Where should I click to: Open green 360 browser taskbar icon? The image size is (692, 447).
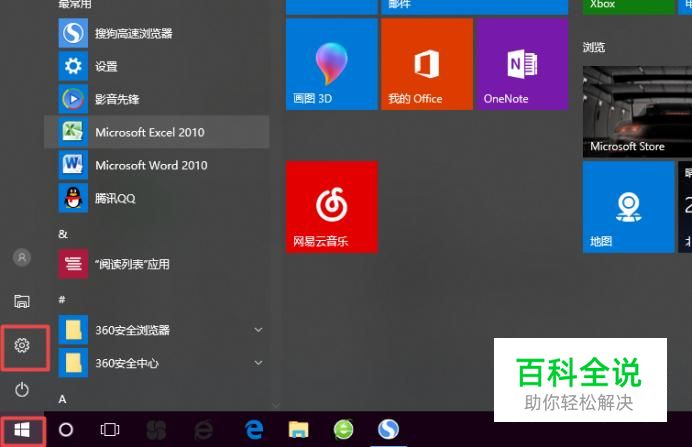pos(343,429)
